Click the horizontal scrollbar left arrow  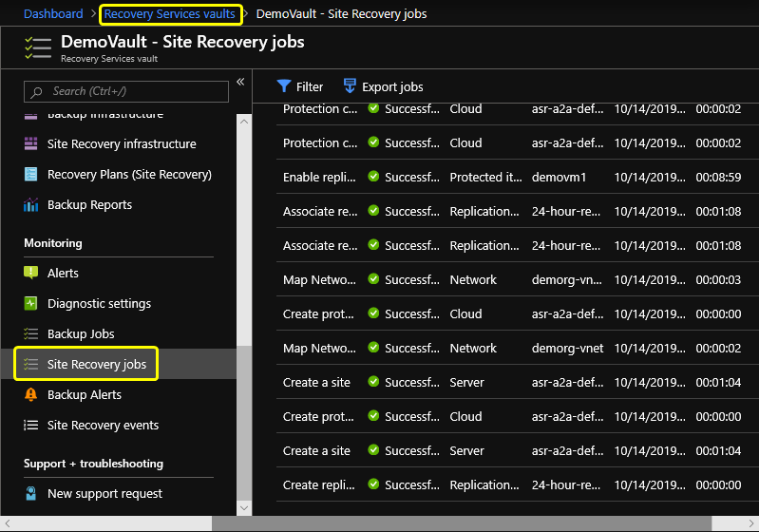(8, 523)
